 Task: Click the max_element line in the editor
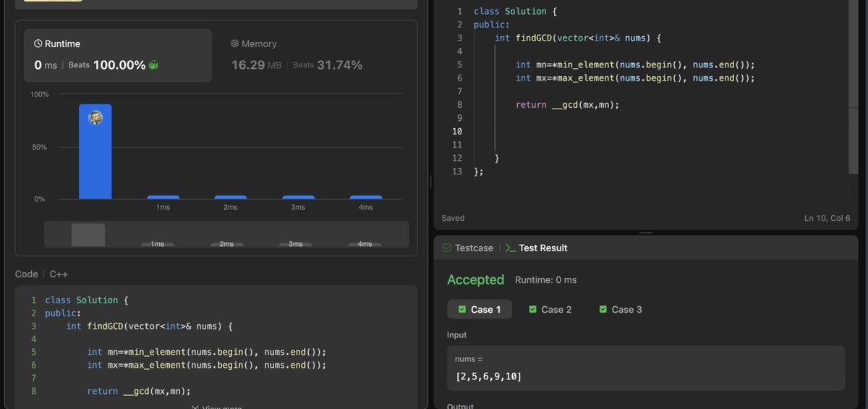coord(635,78)
